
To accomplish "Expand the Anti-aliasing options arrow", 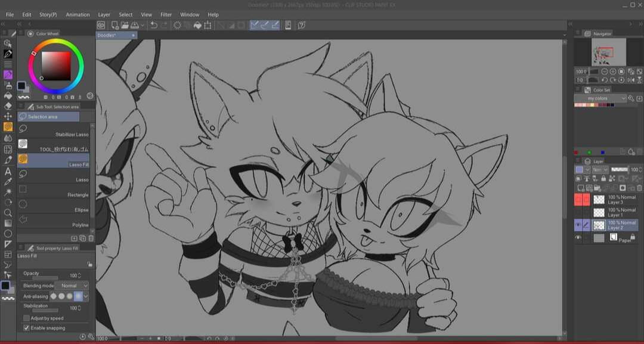I will tap(86, 296).
